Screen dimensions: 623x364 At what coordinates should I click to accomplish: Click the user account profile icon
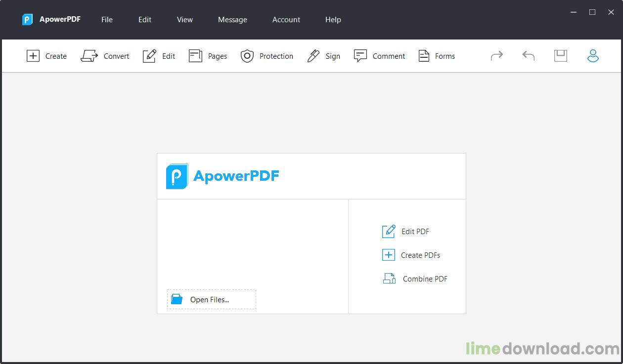click(x=593, y=56)
